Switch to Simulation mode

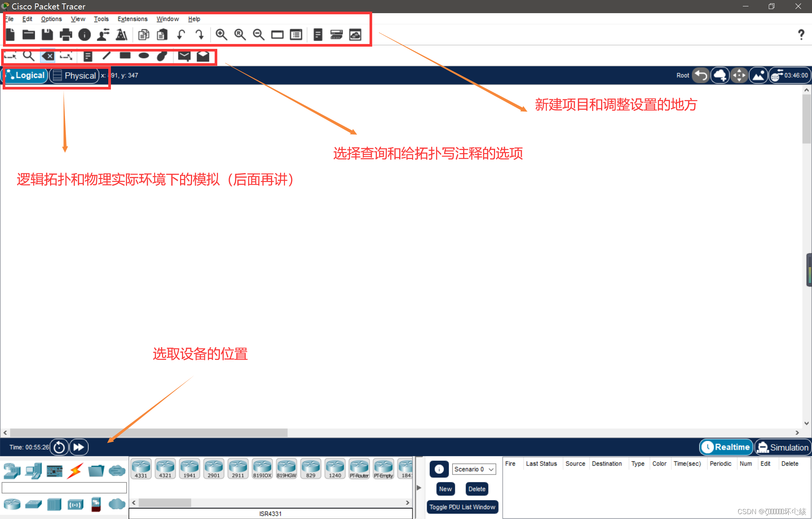tap(783, 447)
